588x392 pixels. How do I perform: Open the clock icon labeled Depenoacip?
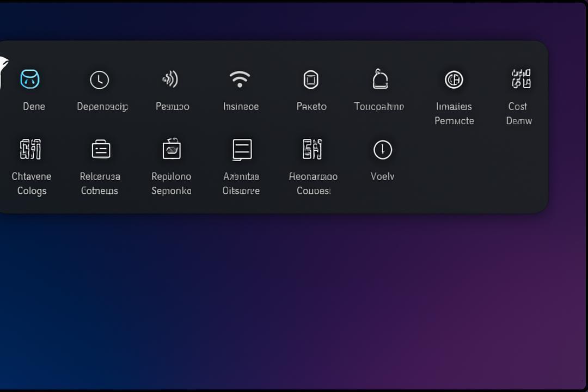pos(100,80)
